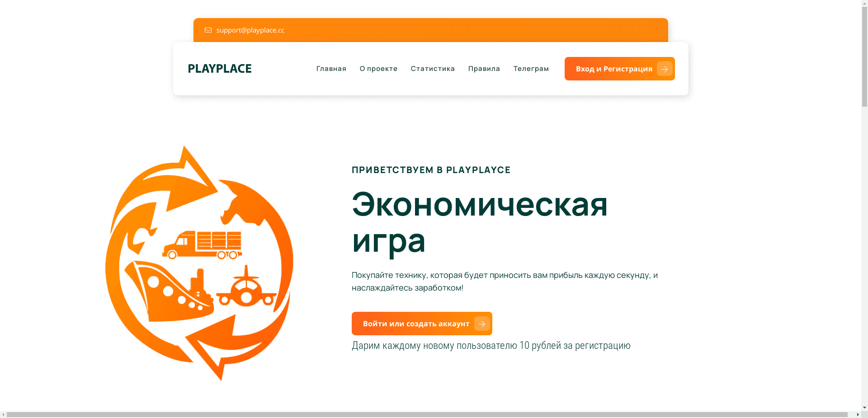This screenshot has height=418, width=868.
Task: Open the Главная navigation item
Action: click(x=331, y=68)
